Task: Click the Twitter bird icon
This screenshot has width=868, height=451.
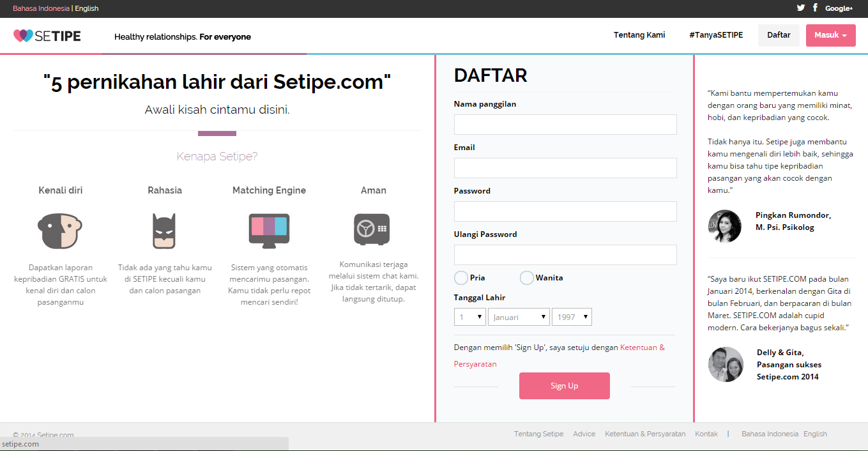Action: point(801,8)
